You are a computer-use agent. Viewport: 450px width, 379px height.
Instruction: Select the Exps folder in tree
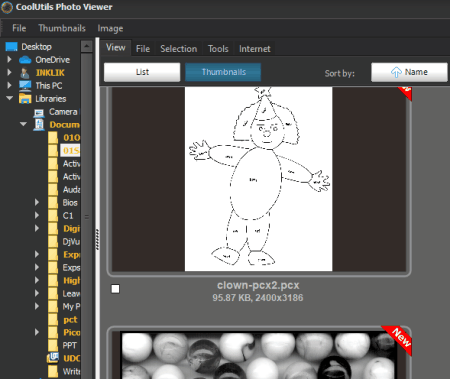tap(71, 268)
